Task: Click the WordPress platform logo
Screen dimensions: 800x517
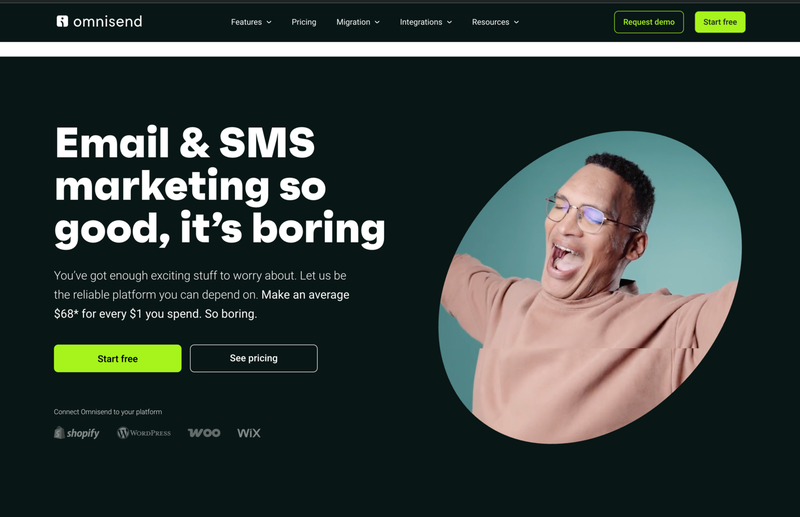Action: [x=144, y=433]
